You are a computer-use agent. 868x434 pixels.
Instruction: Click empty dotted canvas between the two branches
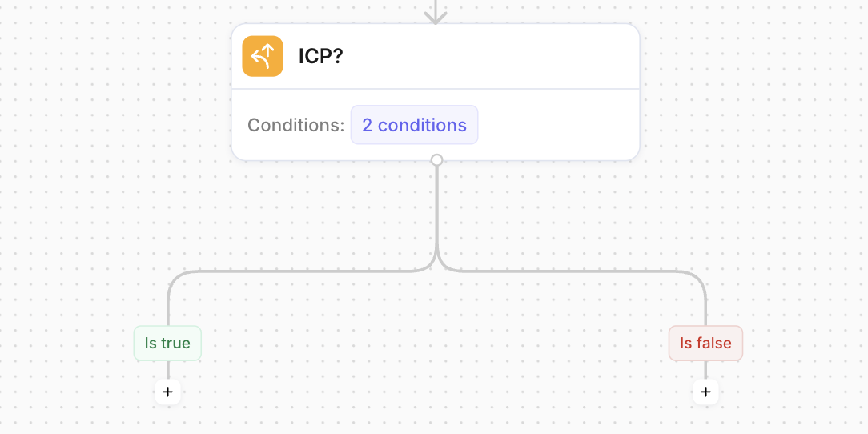click(x=436, y=344)
